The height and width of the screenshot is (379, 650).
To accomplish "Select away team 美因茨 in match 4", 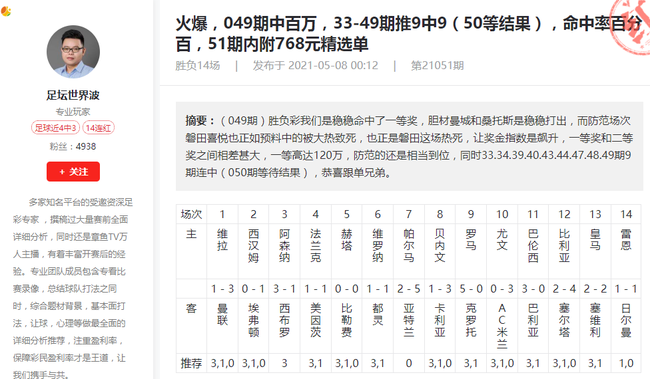I will [x=316, y=320].
